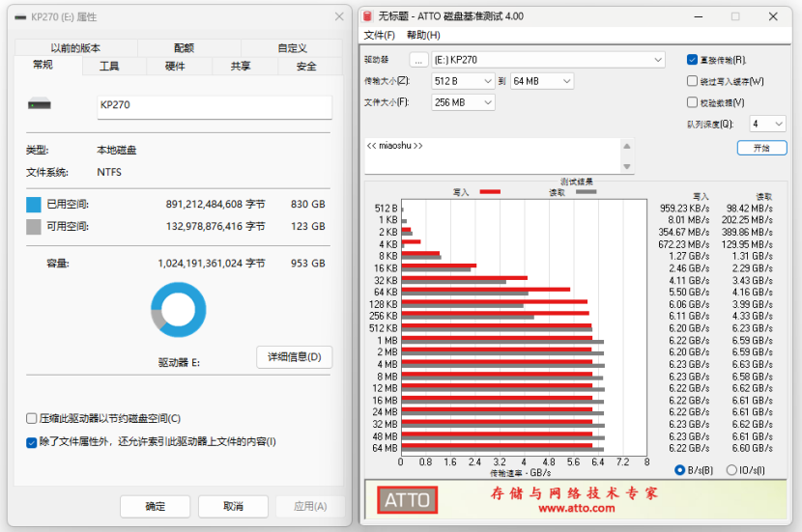The height and width of the screenshot is (532, 802).
Task: Switch to the 自定义 tab
Action: pyautogui.click(x=292, y=48)
